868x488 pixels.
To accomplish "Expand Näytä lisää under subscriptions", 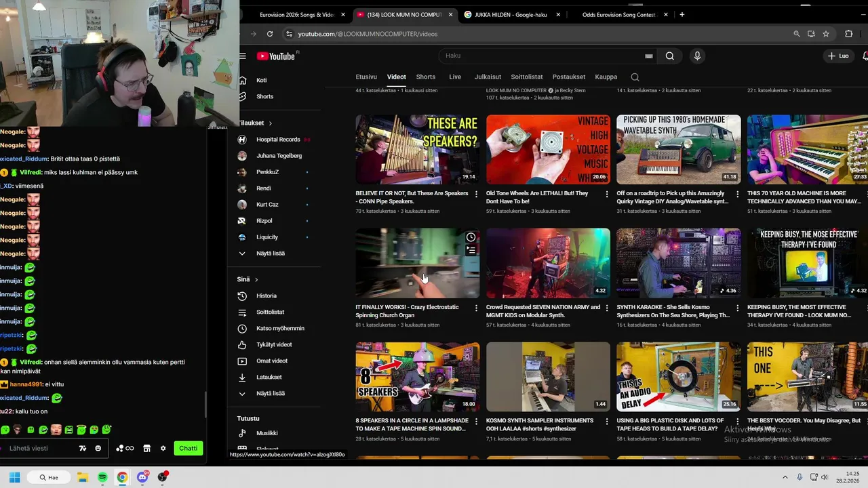I will [271, 253].
